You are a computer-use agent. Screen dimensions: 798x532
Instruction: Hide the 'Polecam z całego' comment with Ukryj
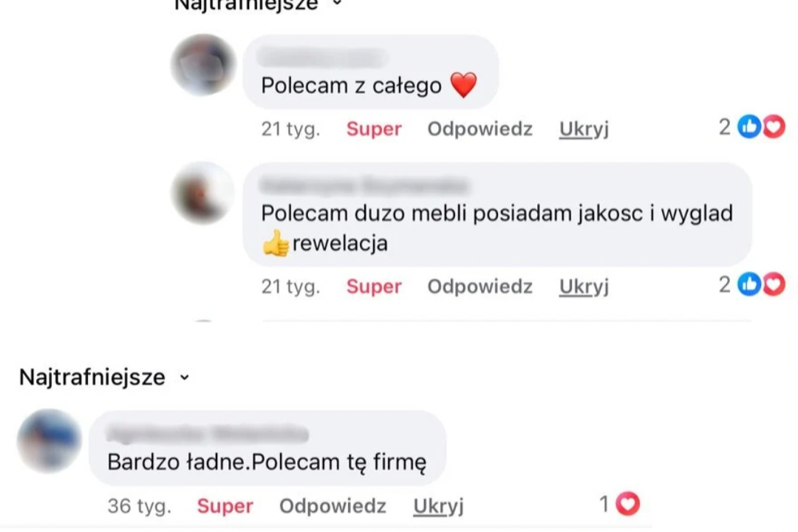pyautogui.click(x=584, y=129)
